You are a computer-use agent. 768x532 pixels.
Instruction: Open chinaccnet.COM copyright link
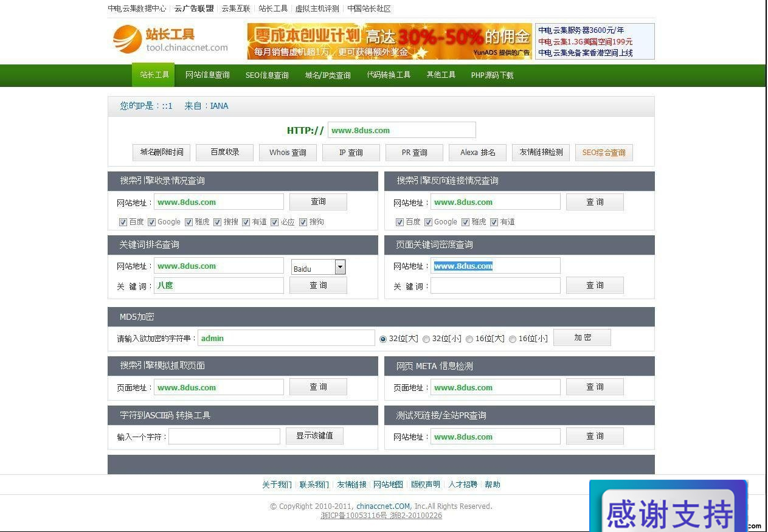383,506
